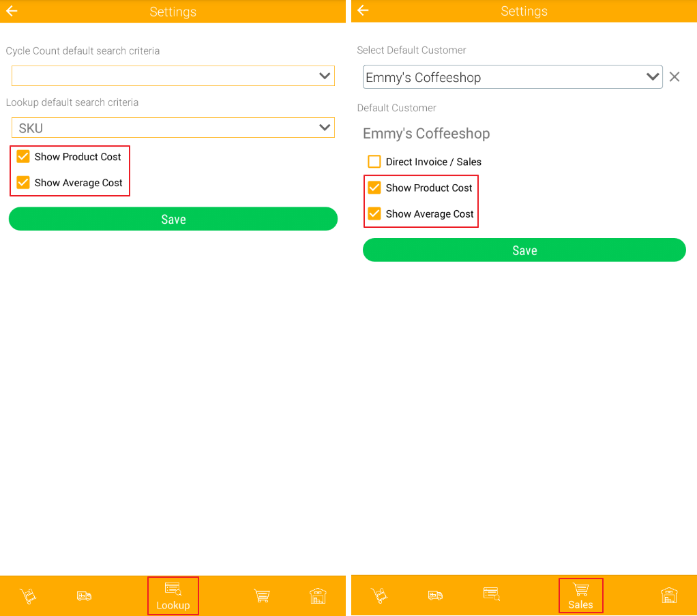Go back from the left Settings screen
Screen dimensions: 697x616
point(12,11)
